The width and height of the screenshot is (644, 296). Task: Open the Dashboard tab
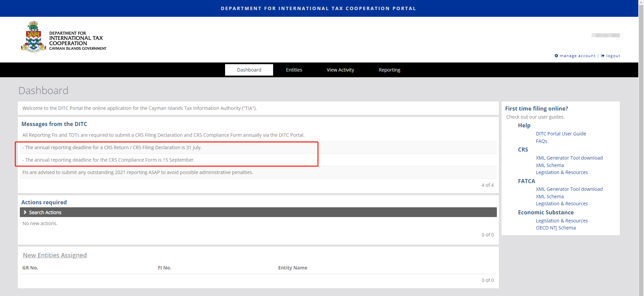click(x=249, y=70)
